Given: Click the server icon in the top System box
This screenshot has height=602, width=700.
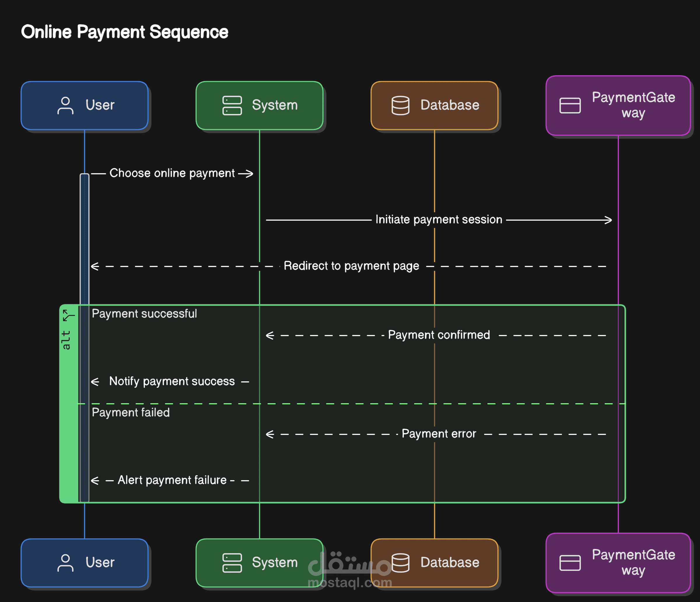Looking at the screenshot, I should [x=232, y=106].
